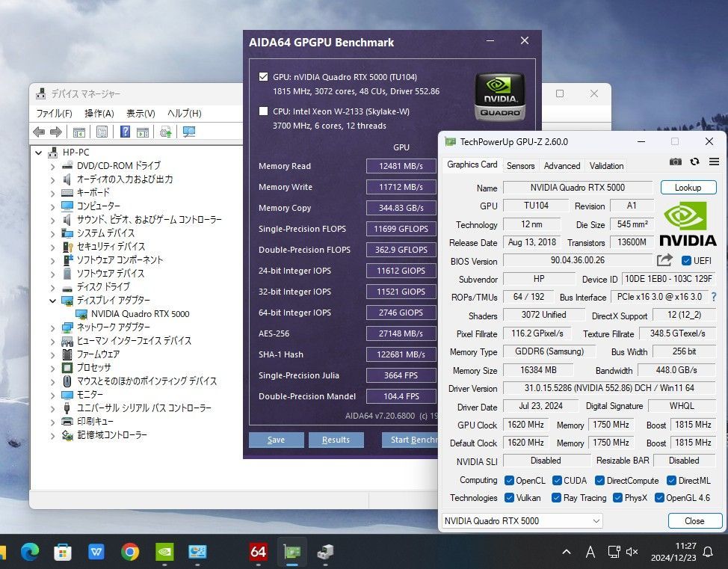Click the Device Manager icon in the taskbar

tap(325, 552)
